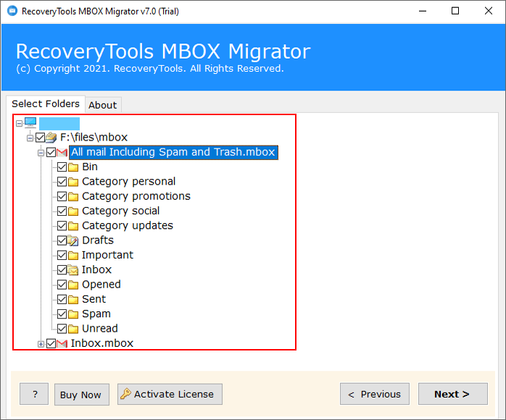Select the Spam label
Image resolution: width=506 pixels, height=420 pixels.
(96, 314)
